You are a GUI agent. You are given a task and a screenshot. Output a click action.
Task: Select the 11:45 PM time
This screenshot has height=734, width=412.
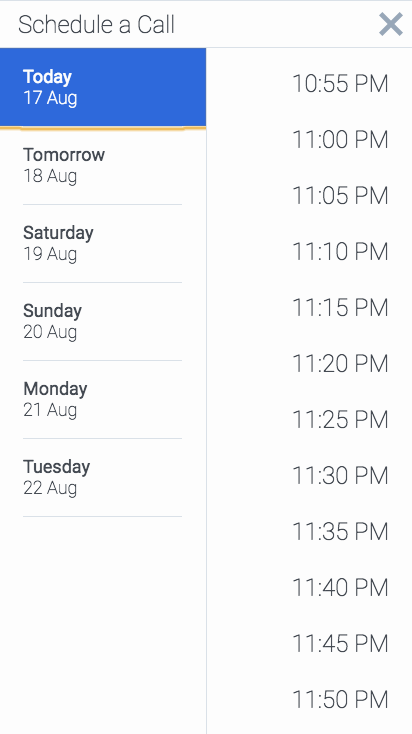click(340, 643)
